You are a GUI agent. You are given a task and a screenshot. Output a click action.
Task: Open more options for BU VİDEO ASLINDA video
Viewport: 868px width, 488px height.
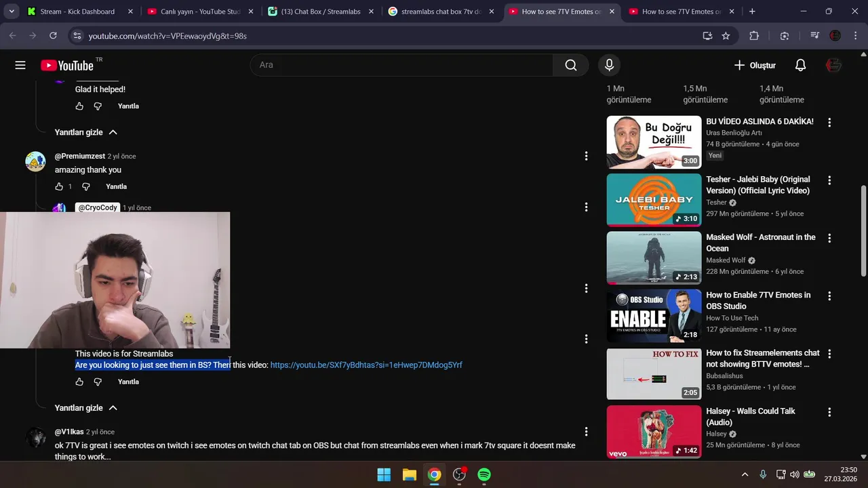829,123
